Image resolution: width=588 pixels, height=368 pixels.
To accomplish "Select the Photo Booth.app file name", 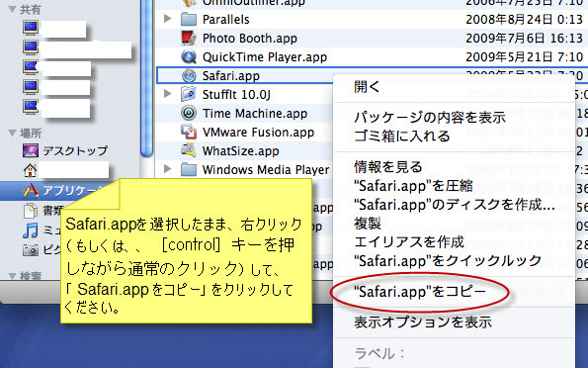I will point(250,39).
